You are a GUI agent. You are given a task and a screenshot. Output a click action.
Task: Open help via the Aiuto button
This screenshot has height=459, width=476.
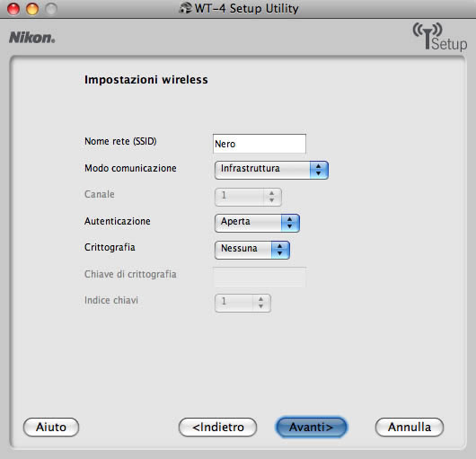tap(51, 428)
